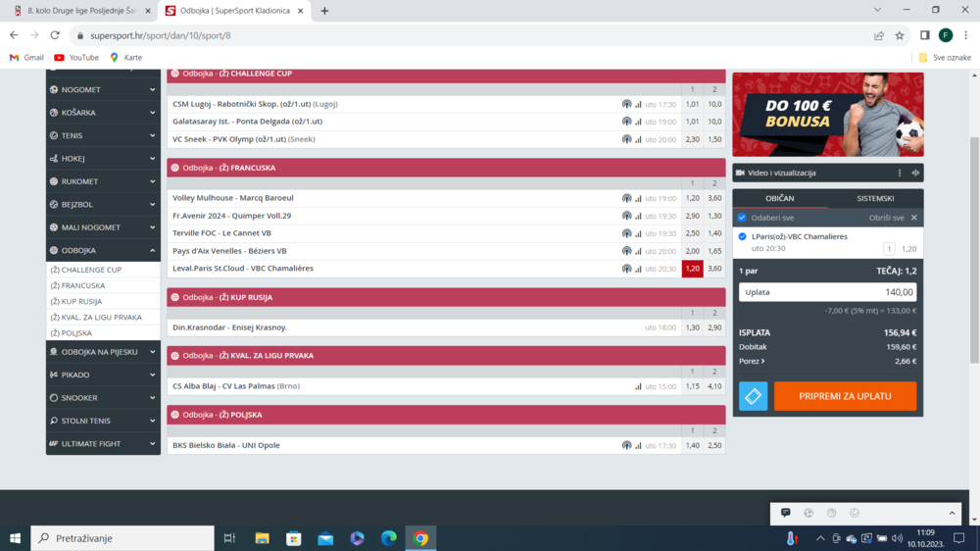Open chat icon in bottom widget bar
Viewport: 980px width, 551px height.
(x=785, y=513)
